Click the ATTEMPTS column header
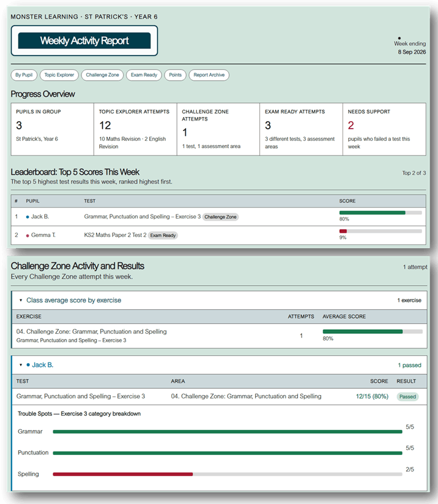 click(301, 317)
